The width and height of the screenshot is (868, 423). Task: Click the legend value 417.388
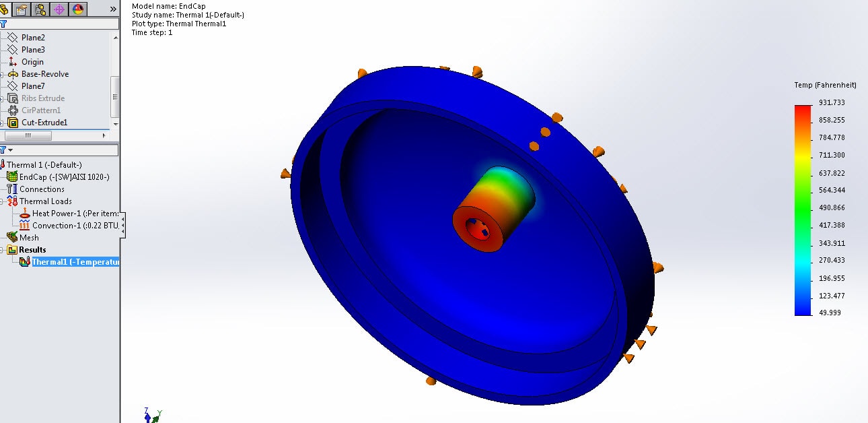pyautogui.click(x=832, y=225)
